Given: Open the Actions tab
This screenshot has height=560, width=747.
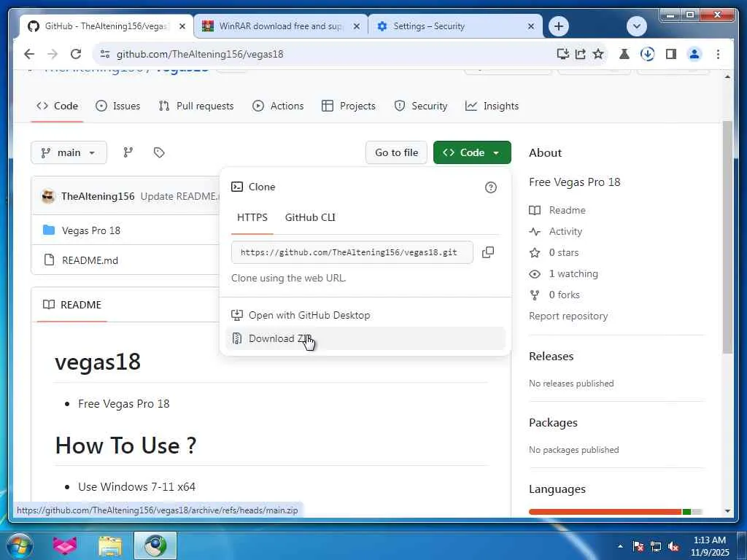Looking at the screenshot, I should [x=278, y=106].
